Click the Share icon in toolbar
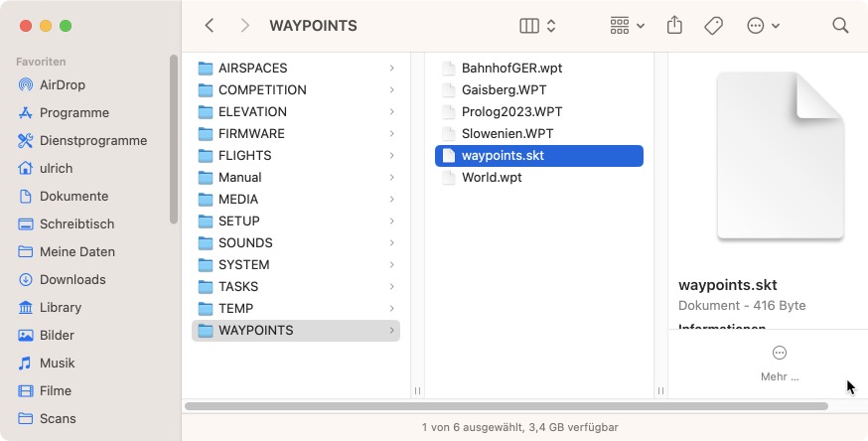The height and width of the screenshot is (441, 868). pos(675,26)
